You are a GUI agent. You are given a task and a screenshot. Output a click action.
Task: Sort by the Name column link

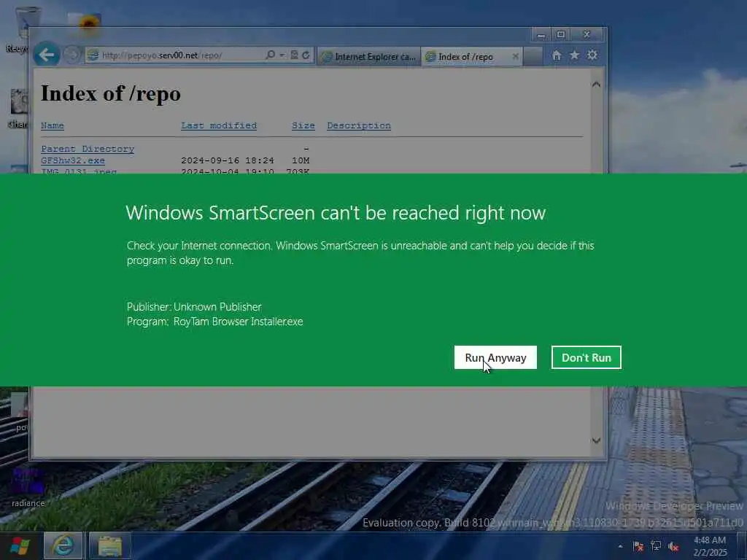click(53, 125)
